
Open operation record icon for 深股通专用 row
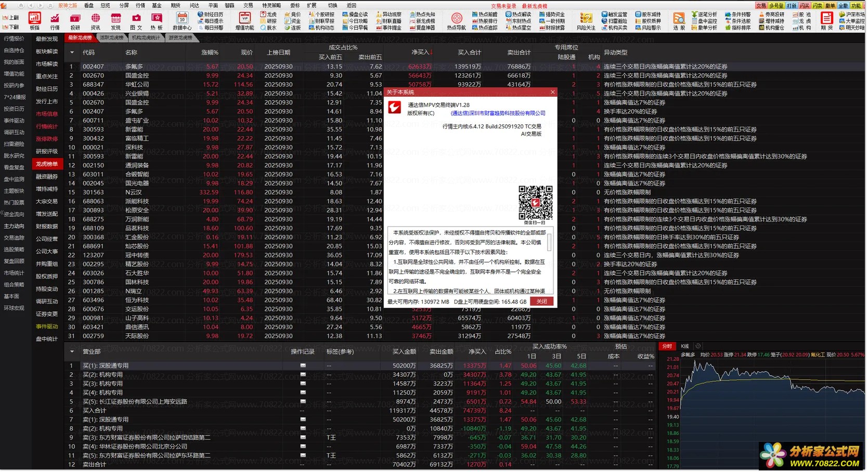coord(303,365)
